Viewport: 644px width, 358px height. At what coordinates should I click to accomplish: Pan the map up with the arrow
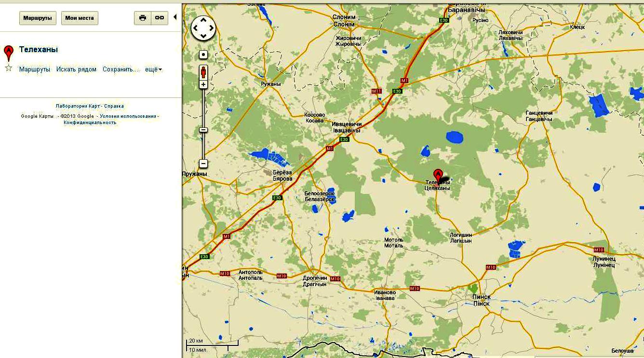click(x=203, y=21)
